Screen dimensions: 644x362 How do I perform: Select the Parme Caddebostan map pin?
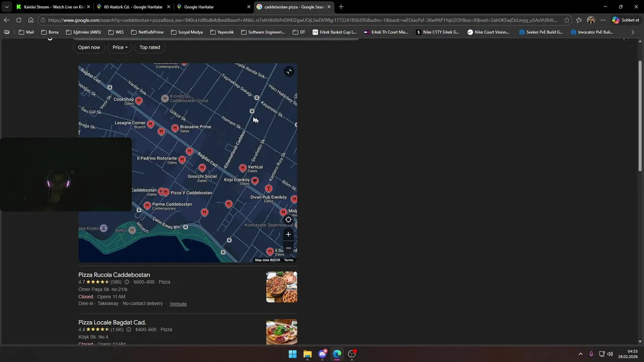coord(147,206)
